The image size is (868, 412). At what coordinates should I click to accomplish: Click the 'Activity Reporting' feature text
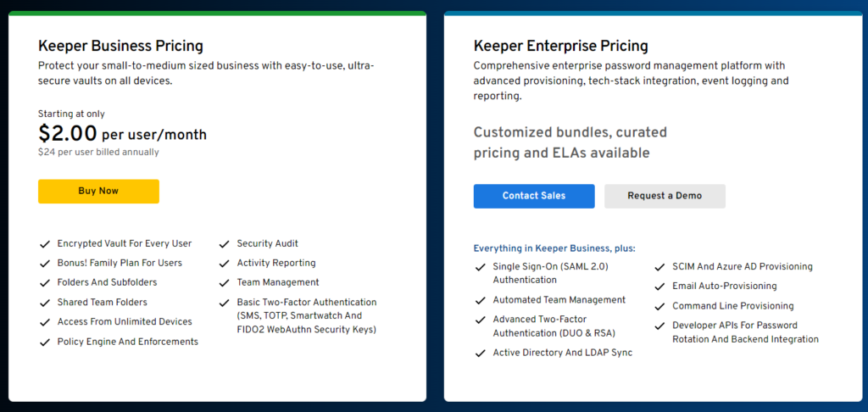click(276, 263)
